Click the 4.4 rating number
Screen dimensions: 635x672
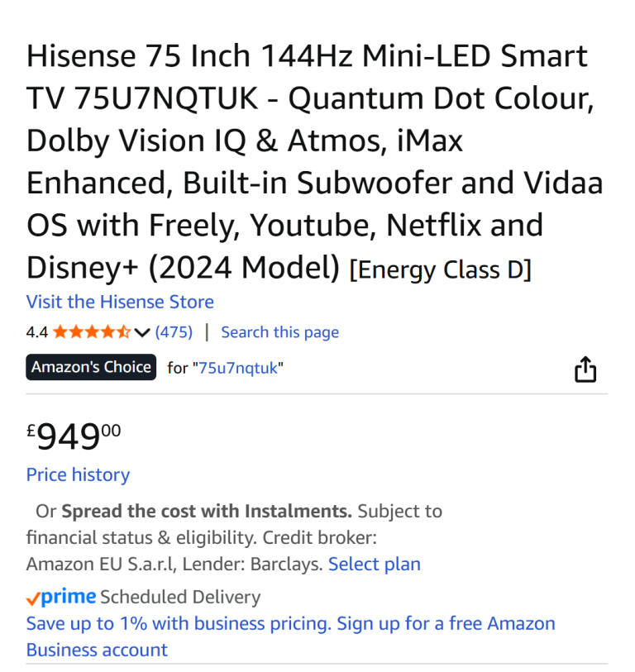(36, 332)
